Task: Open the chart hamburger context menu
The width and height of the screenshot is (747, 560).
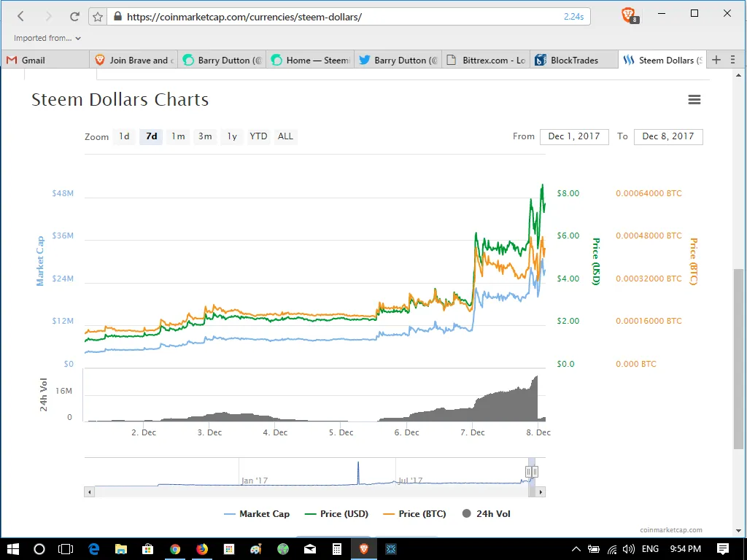Action: pyautogui.click(x=694, y=99)
